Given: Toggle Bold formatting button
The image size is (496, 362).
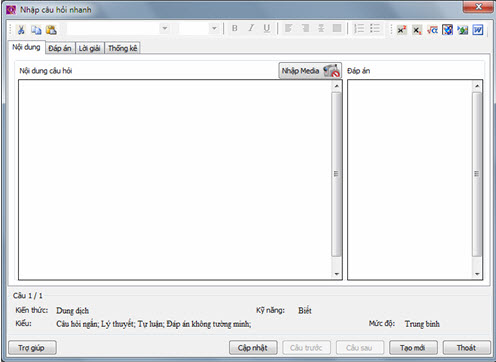Looking at the screenshot, I should pos(235,28).
